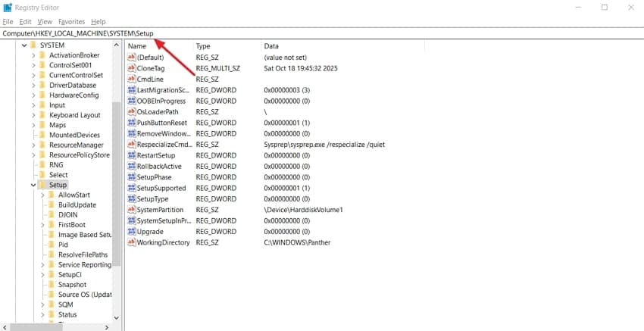The width and height of the screenshot is (644, 331).
Task: Click the SYSTEM key folder icon
Action: point(33,45)
